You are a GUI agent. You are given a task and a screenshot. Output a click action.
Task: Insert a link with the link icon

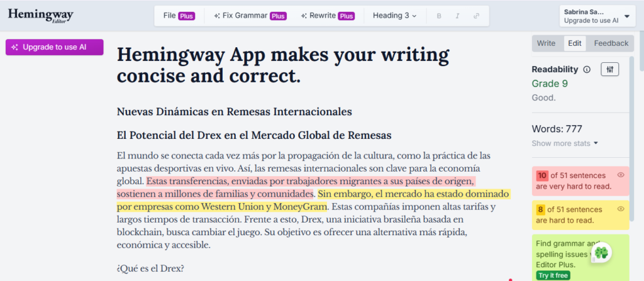477,16
